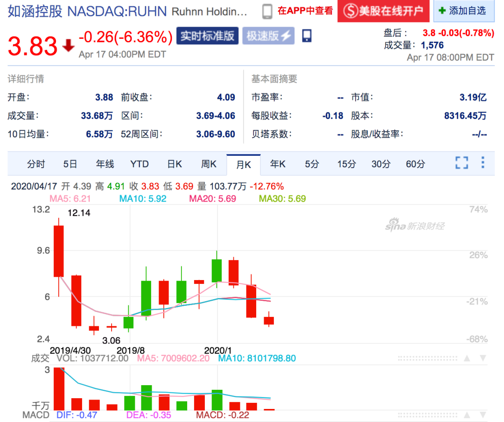The width and height of the screenshot is (504, 422).
Task: Click the Apr 17 04:00PM EDT timestamp
Action: click(122, 54)
